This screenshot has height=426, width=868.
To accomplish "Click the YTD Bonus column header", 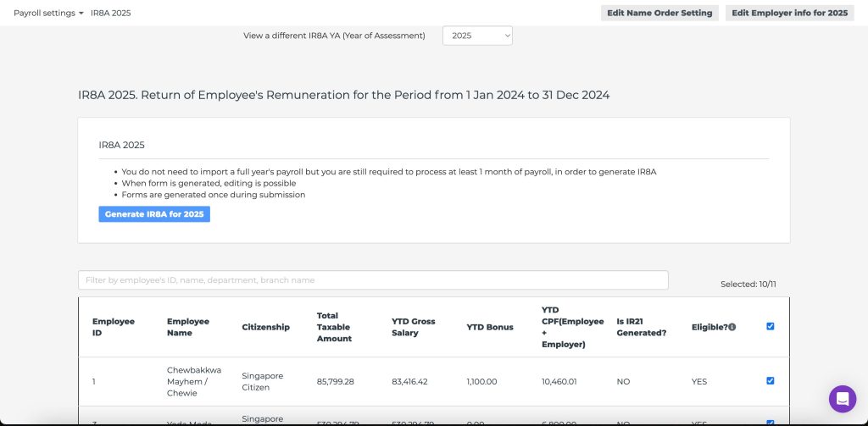I will (490, 327).
